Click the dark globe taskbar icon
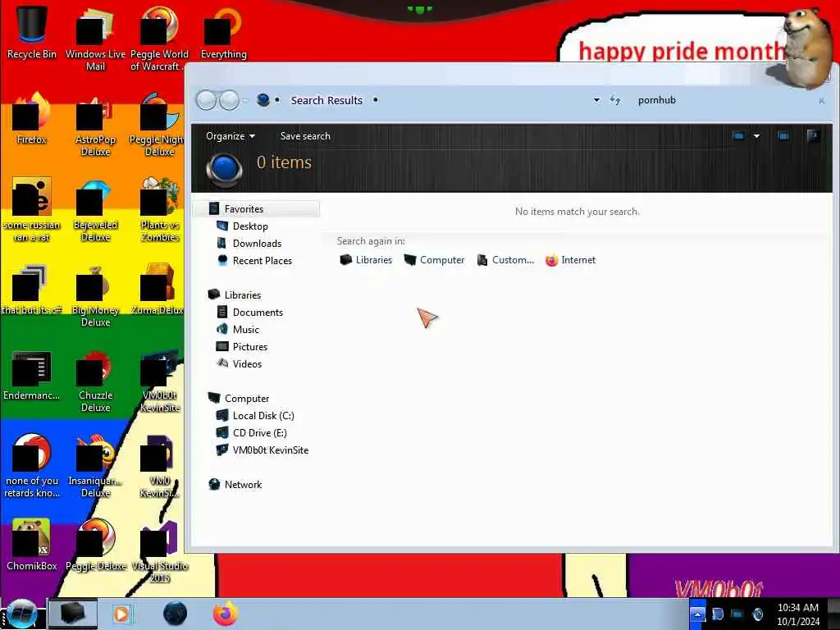840x630 pixels. (176, 614)
